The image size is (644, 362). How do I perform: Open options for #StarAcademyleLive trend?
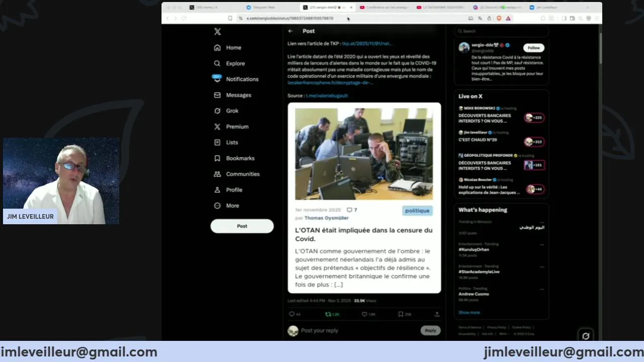(x=542, y=267)
